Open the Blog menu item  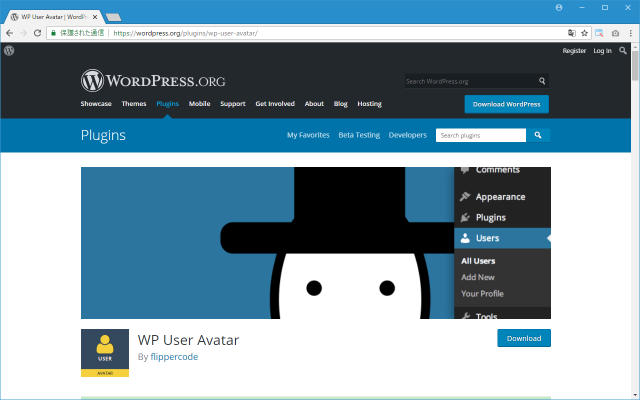point(340,104)
